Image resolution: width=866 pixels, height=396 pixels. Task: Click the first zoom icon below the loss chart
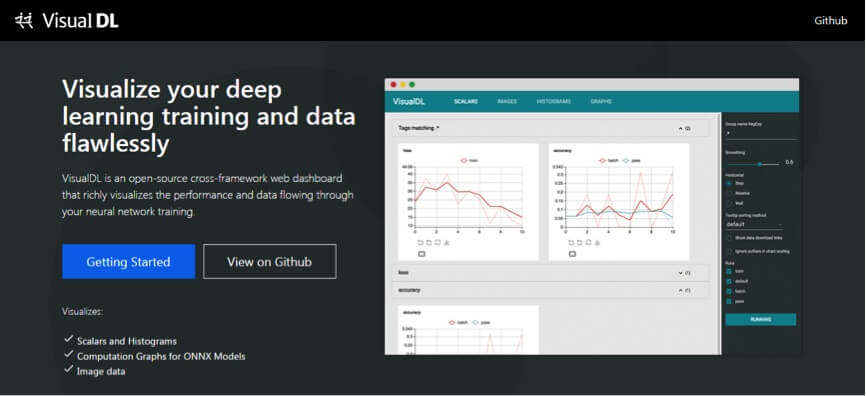point(420,242)
